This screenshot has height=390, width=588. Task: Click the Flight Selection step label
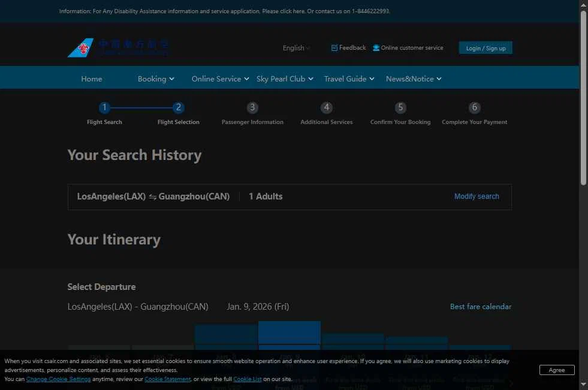179,122
